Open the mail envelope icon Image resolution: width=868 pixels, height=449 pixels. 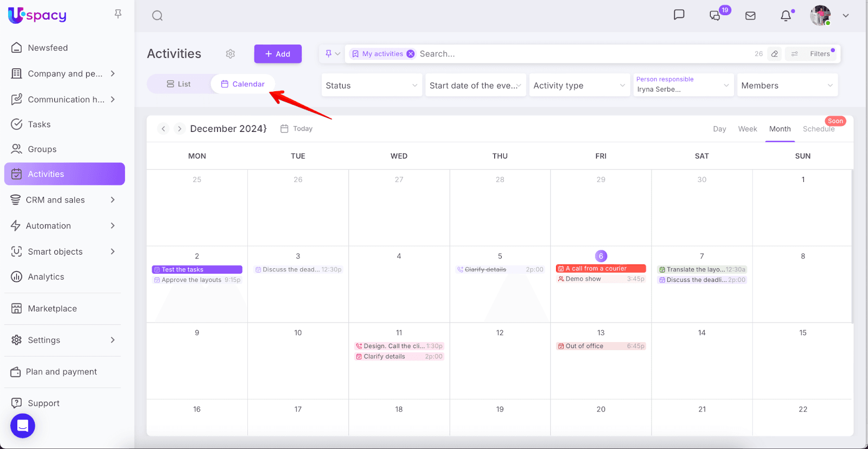click(x=750, y=16)
